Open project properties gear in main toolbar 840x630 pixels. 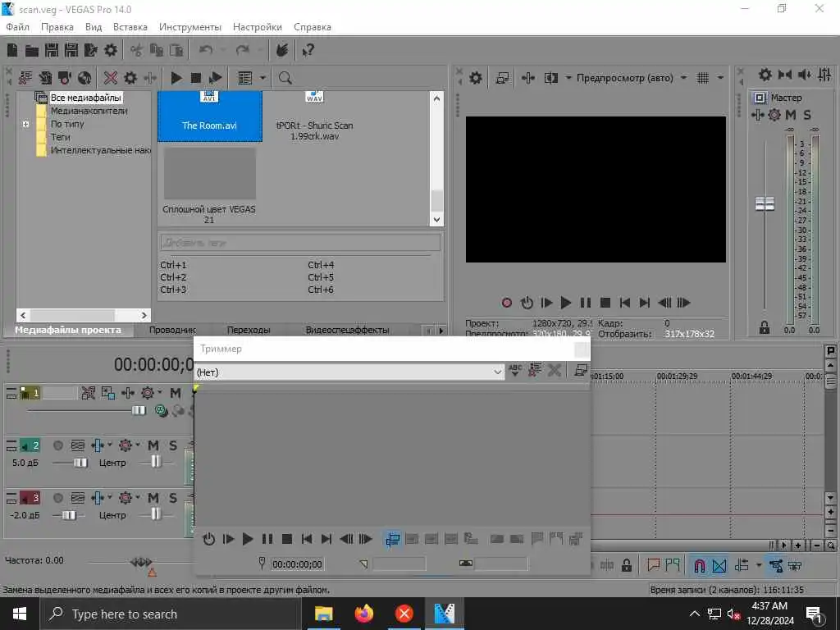click(111, 50)
